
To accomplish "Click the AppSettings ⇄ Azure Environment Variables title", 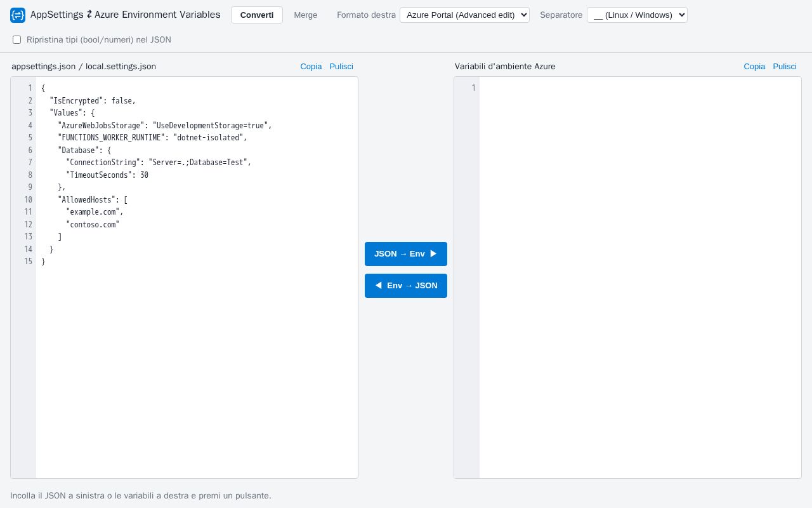I will coord(126,15).
